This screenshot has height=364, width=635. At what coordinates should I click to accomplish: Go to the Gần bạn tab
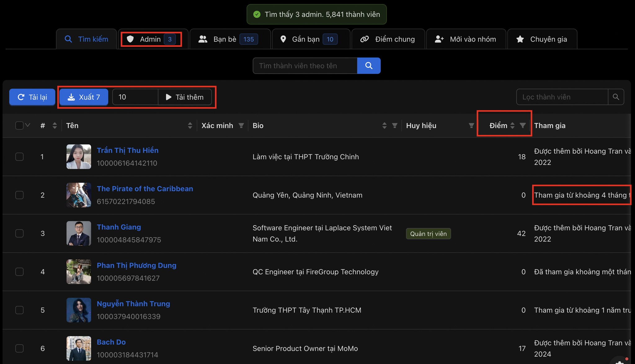[x=311, y=39]
